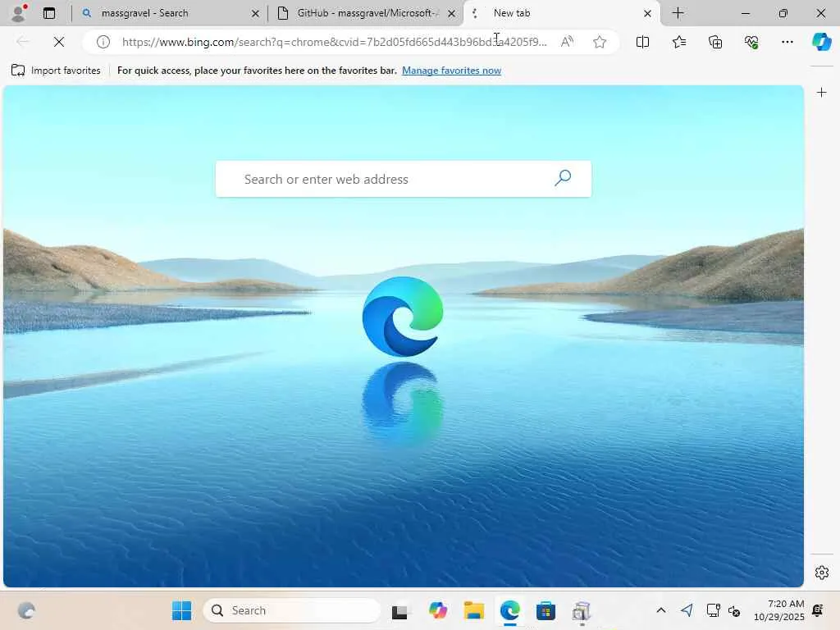
Task: Open Task View on the taskbar
Action: point(399,611)
